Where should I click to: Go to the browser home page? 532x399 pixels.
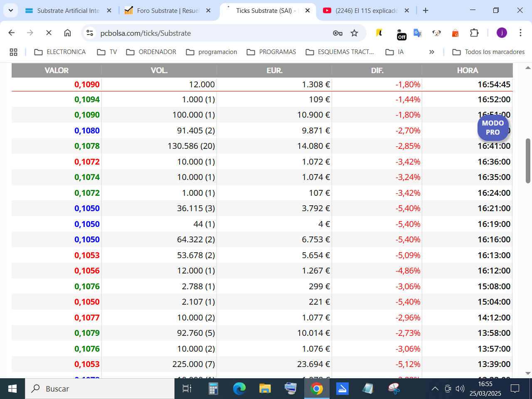[x=67, y=33]
